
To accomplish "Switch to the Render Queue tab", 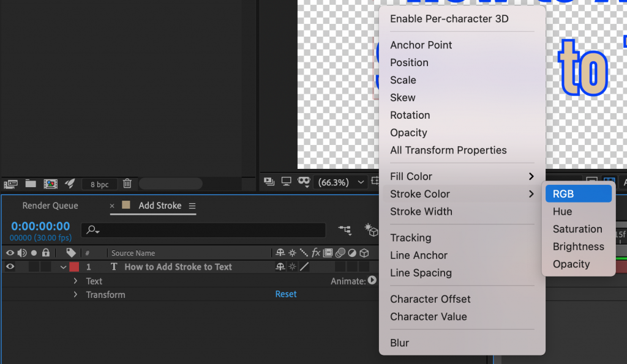I will click(x=50, y=206).
